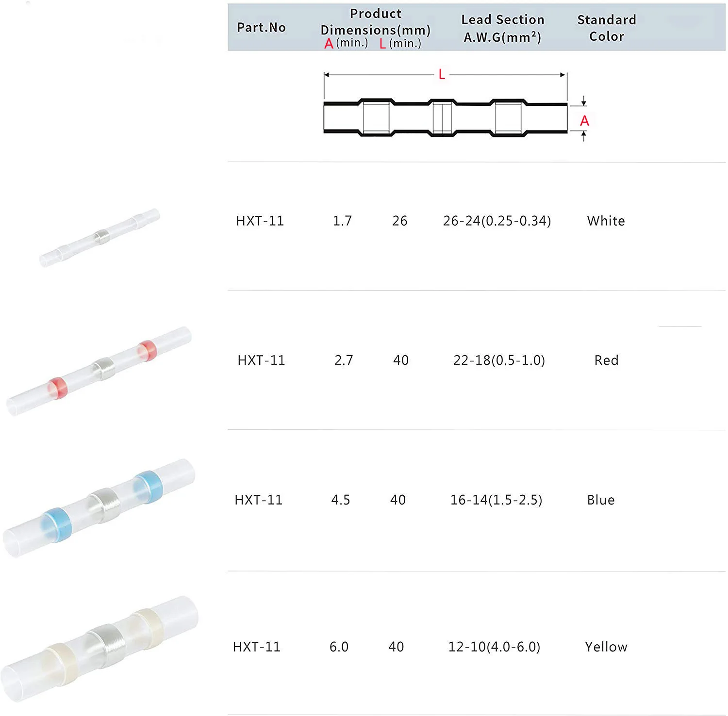This screenshot has width=728, height=716.
Task: Click the Part.No column header
Action: coord(261,28)
